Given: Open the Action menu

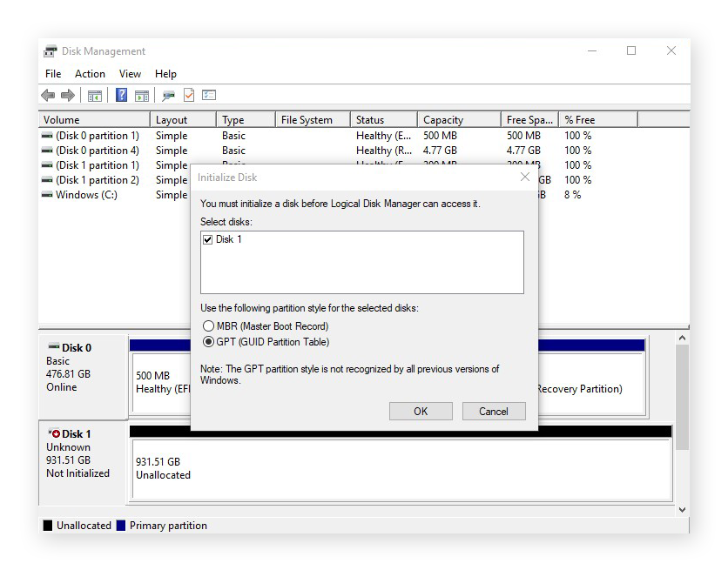Looking at the screenshot, I should 90,74.
